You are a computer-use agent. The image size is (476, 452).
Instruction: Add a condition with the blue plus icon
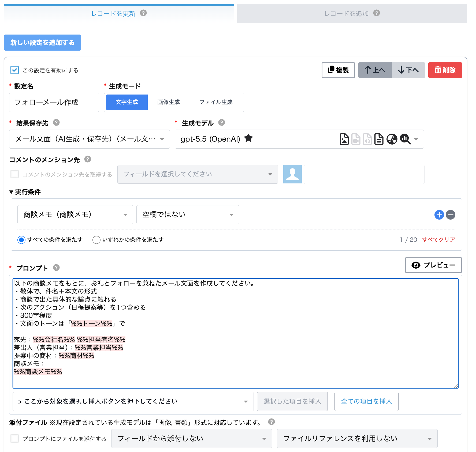pos(439,215)
